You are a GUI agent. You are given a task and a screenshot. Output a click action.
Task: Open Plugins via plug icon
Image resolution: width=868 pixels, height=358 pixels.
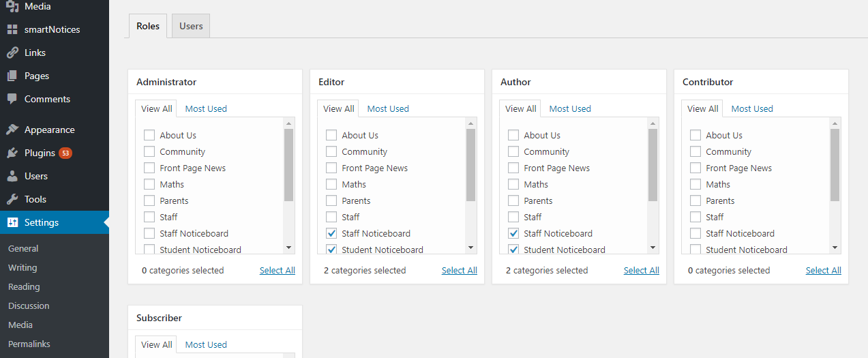pos(12,153)
